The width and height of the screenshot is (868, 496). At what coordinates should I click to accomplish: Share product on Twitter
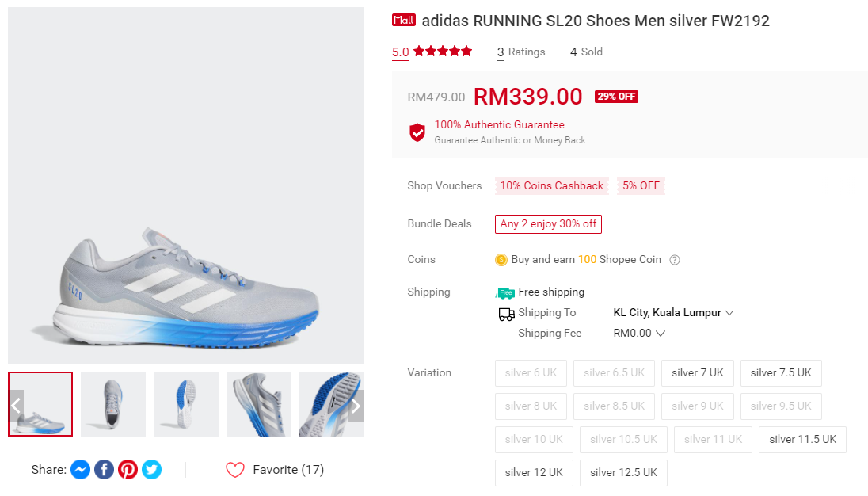click(x=151, y=470)
